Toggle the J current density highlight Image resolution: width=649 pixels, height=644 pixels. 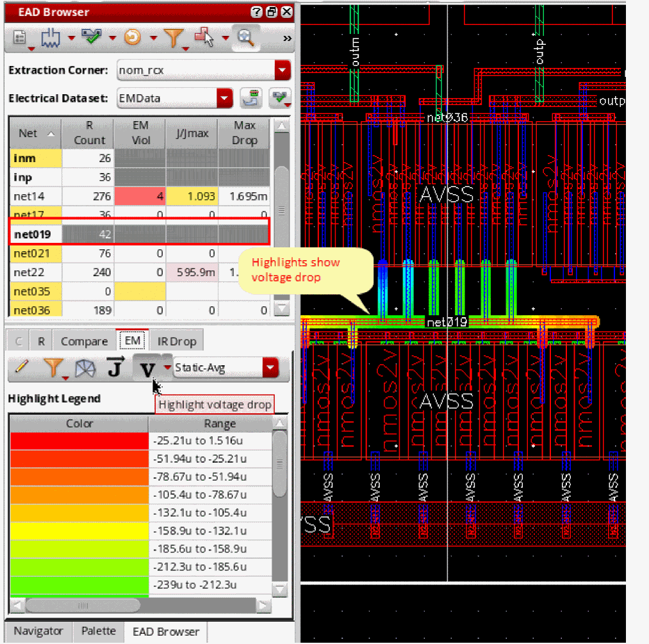pos(115,368)
